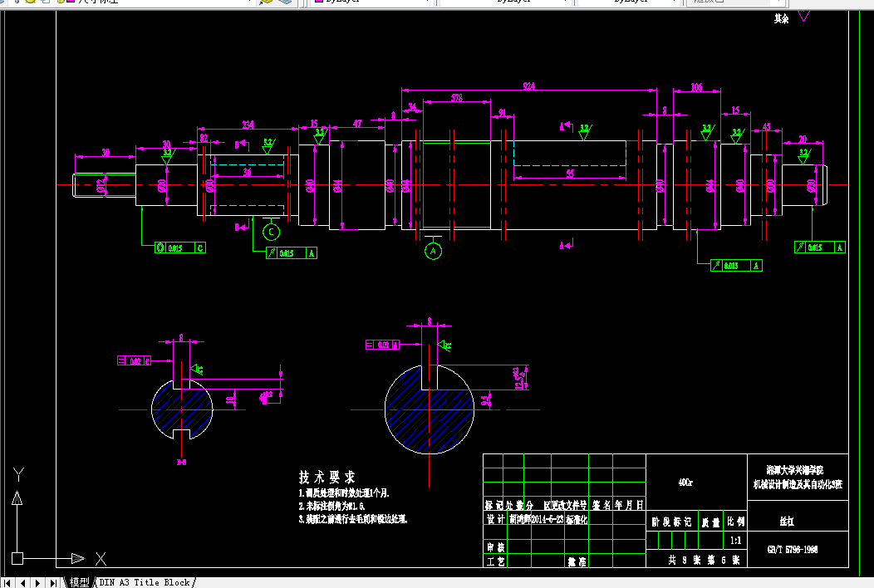Select the 578 dimension text
The height and width of the screenshot is (588, 874).
[x=456, y=98]
